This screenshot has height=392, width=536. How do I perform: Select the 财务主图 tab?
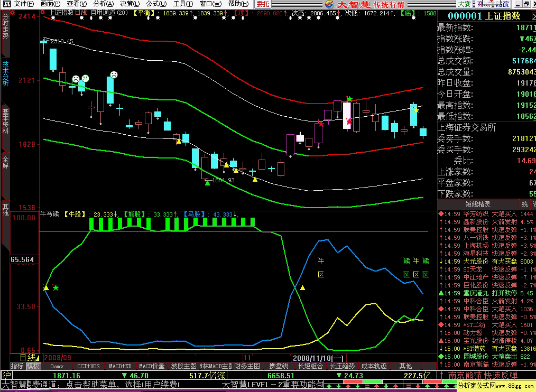click(247, 366)
